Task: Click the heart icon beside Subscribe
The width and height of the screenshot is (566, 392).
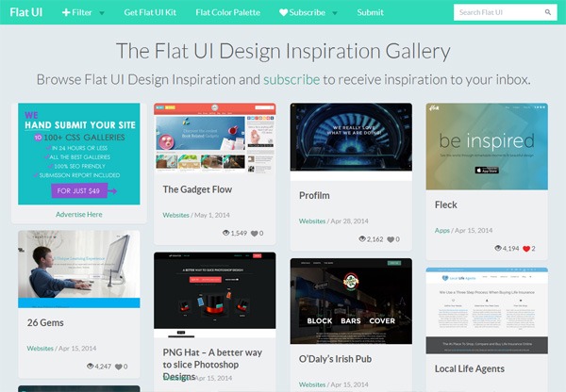Action: 283,12
